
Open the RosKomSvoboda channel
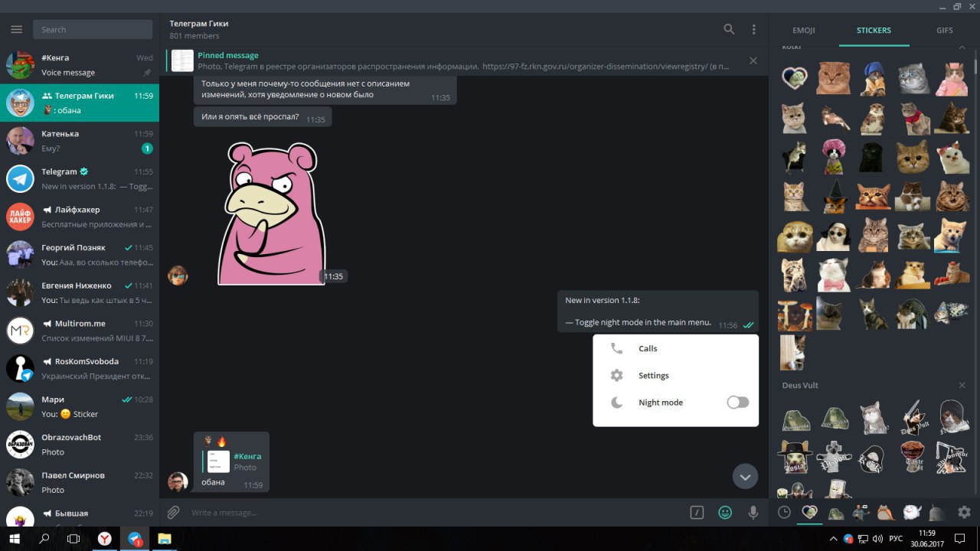[80, 369]
